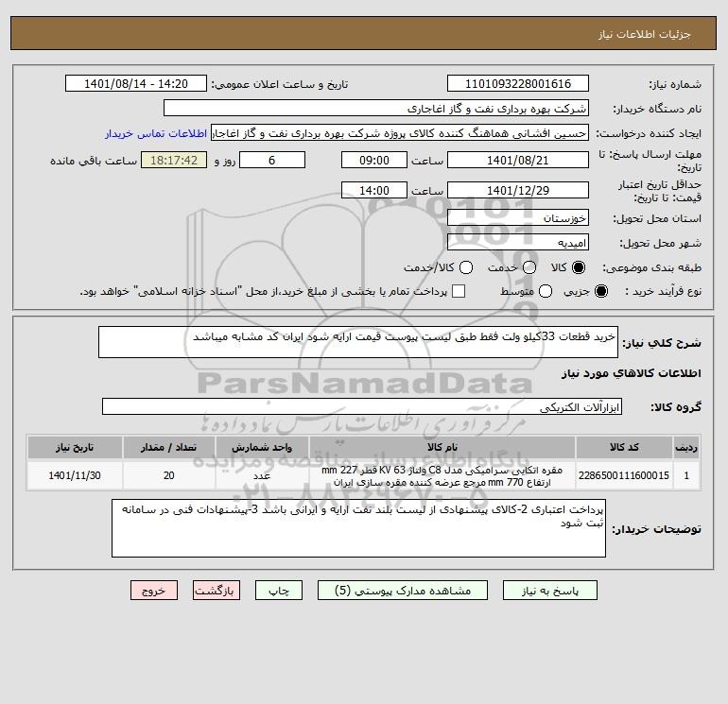Select the خدمت radio button
Image resolution: width=728 pixels, height=704 pixels.
pos(529,267)
